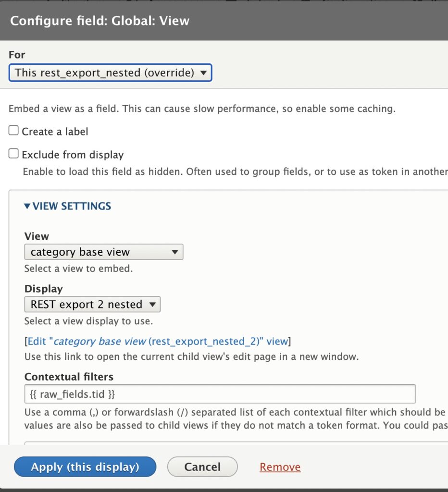Click the "Select a view display to use." help text

(88, 320)
